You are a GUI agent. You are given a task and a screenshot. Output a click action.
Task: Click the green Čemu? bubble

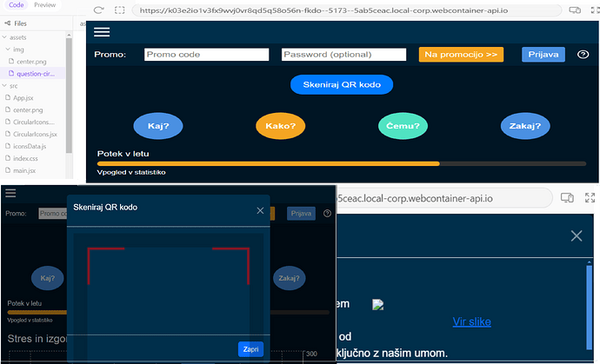(403, 126)
